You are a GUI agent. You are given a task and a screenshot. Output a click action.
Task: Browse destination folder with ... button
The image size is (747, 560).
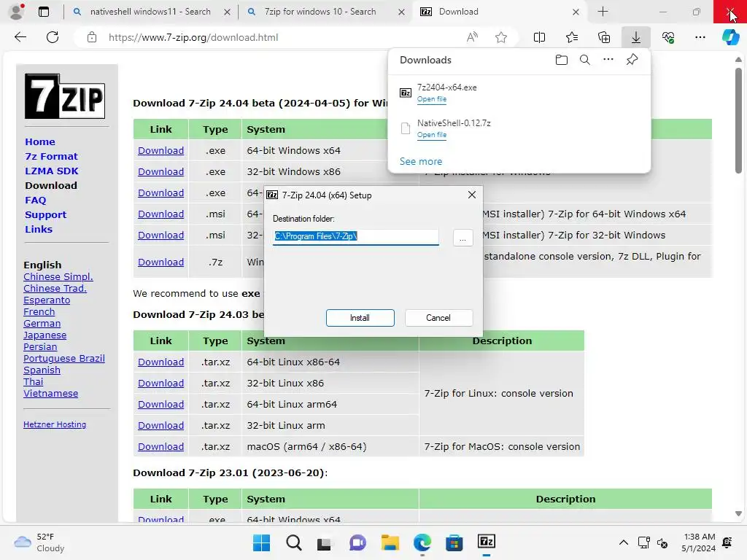(x=463, y=237)
